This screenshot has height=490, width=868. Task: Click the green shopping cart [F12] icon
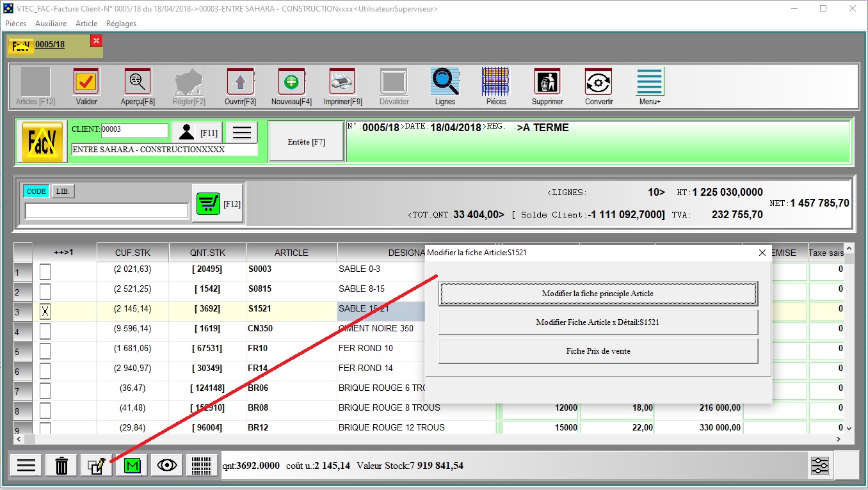pos(217,203)
